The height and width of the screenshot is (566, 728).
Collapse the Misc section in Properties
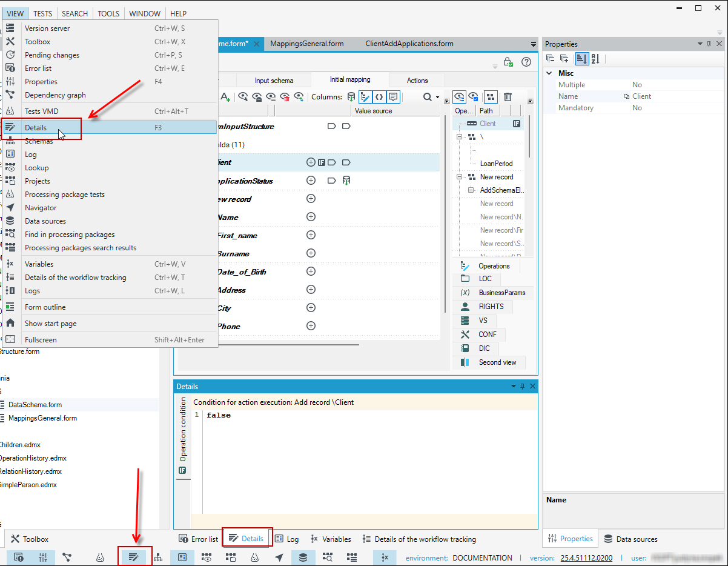coord(549,73)
